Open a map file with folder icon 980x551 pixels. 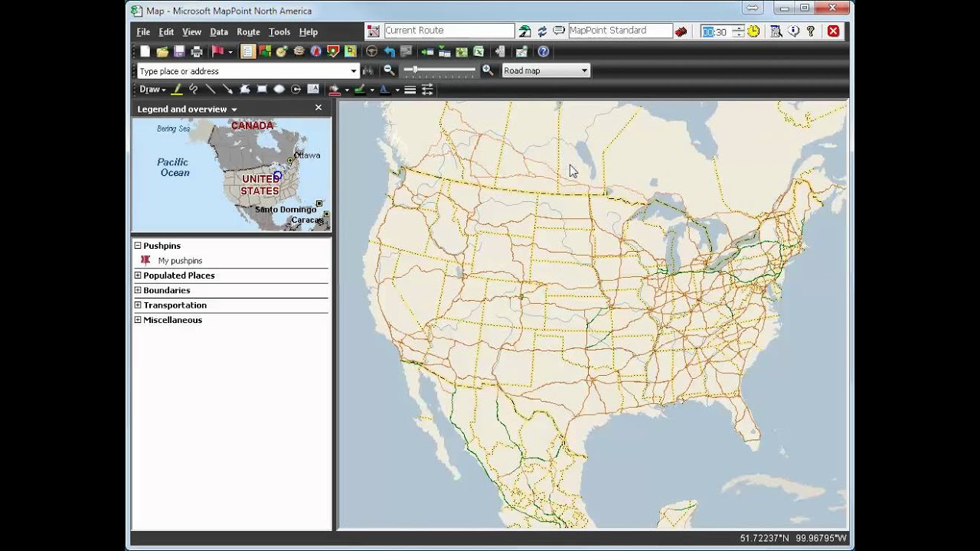[x=162, y=51]
